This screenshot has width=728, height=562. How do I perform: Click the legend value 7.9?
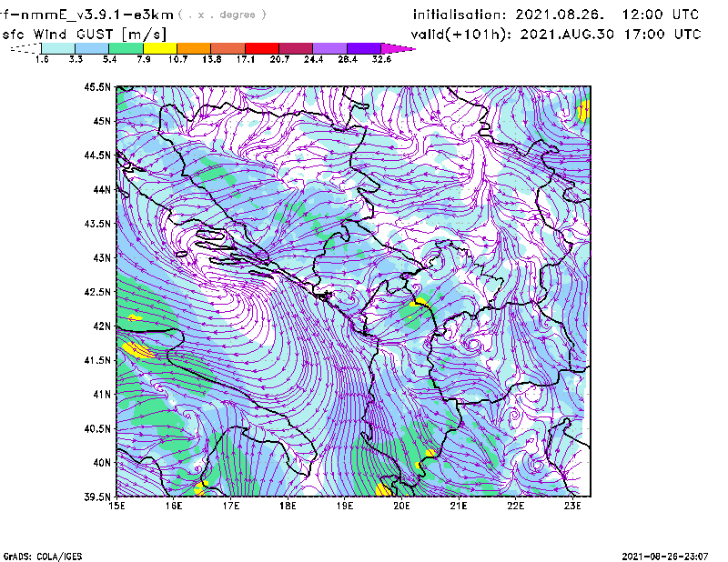click(144, 59)
